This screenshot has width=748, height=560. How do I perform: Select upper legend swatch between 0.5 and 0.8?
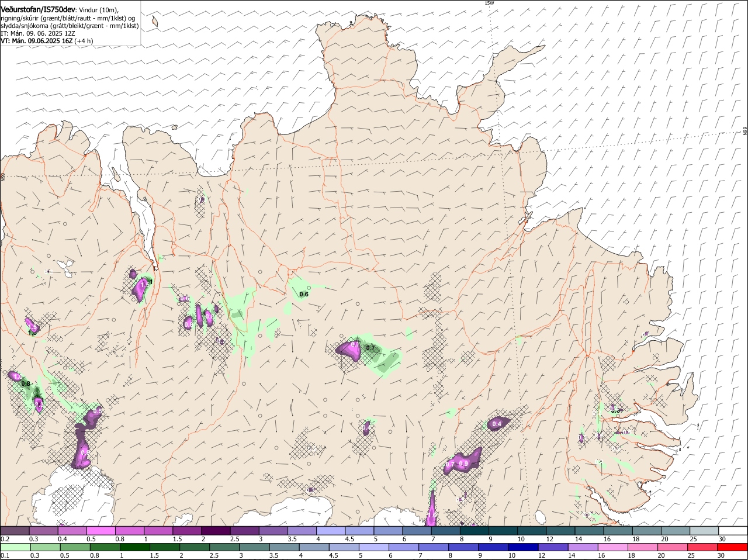[x=101, y=531]
